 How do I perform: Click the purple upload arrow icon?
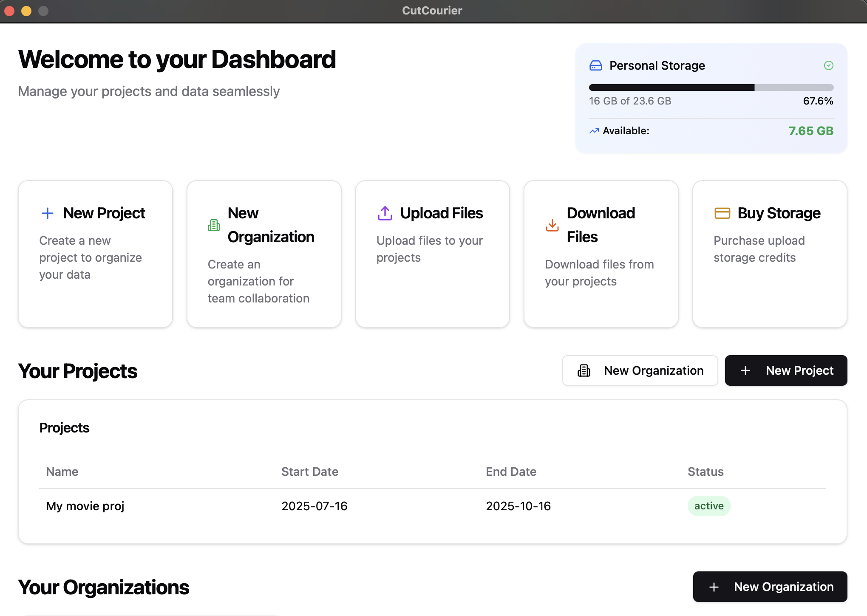[385, 213]
